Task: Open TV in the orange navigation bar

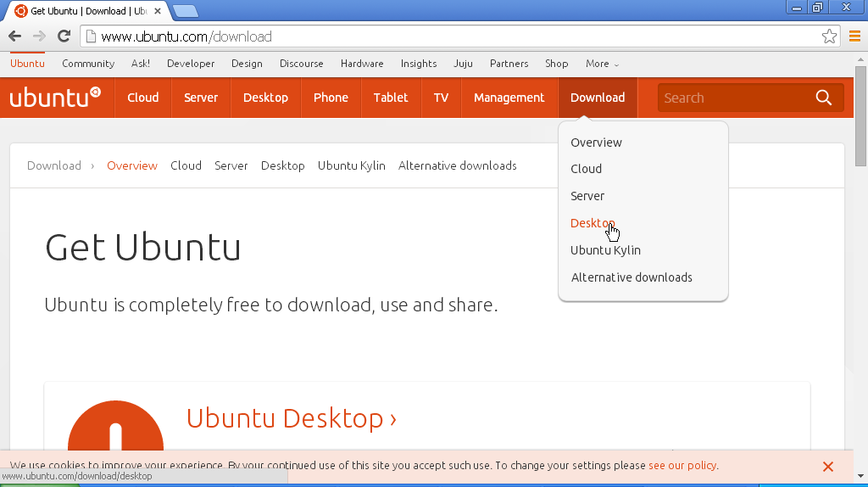Action: pyautogui.click(x=441, y=98)
